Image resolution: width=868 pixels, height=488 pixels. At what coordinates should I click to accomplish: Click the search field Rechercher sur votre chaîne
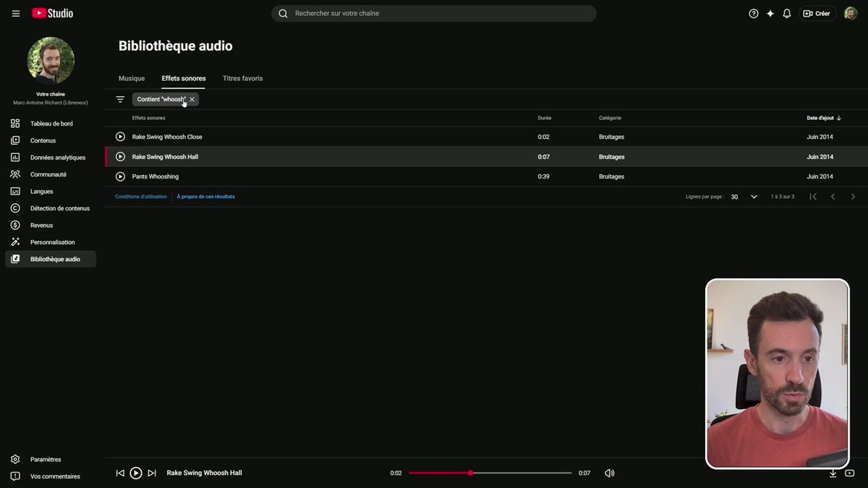tap(434, 13)
